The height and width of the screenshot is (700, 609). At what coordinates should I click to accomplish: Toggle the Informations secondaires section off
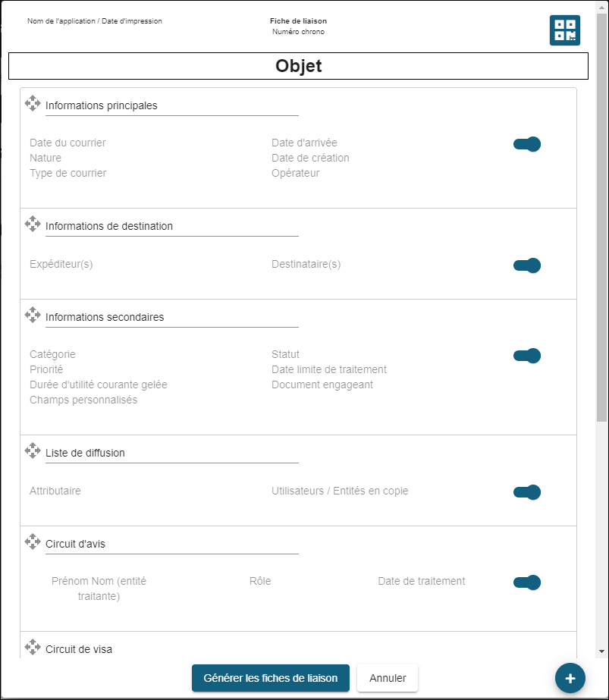(x=527, y=356)
